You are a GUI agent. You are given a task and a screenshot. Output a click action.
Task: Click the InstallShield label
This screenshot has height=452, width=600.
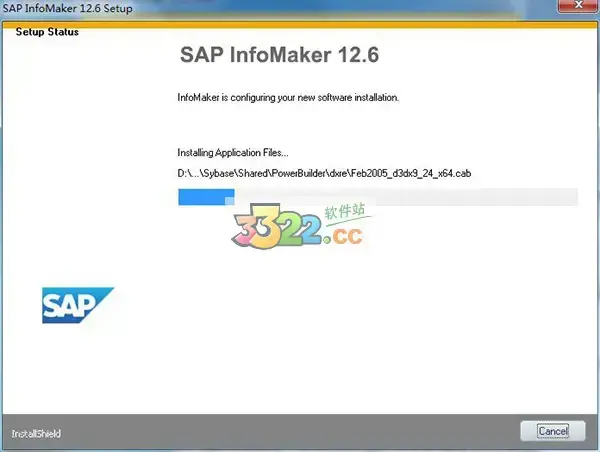click(x=36, y=434)
